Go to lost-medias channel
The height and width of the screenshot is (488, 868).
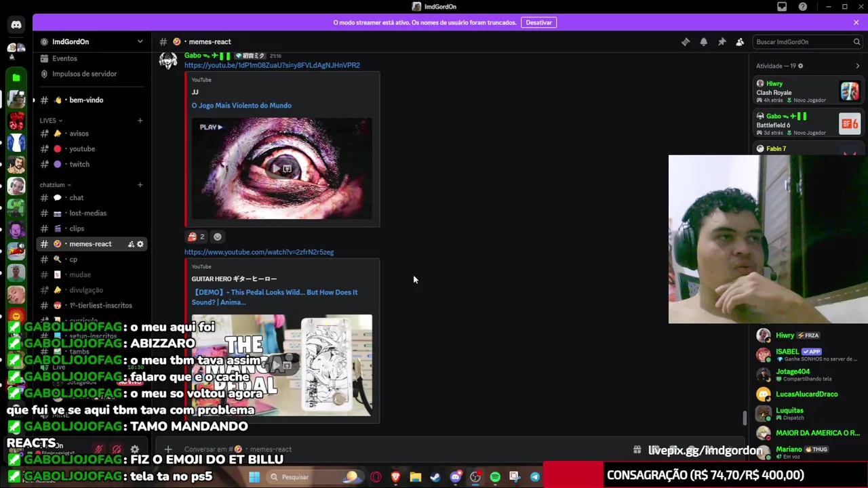[x=92, y=213]
